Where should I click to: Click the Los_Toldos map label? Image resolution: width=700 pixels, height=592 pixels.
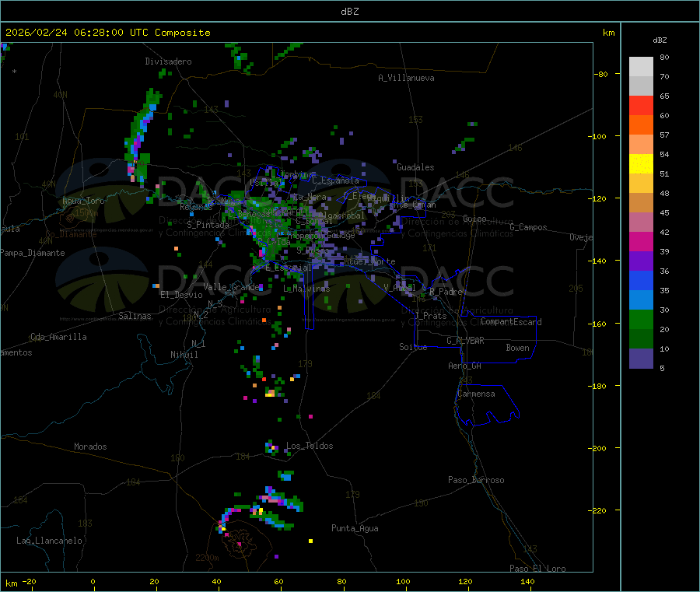pyautogui.click(x=310, y=446)
